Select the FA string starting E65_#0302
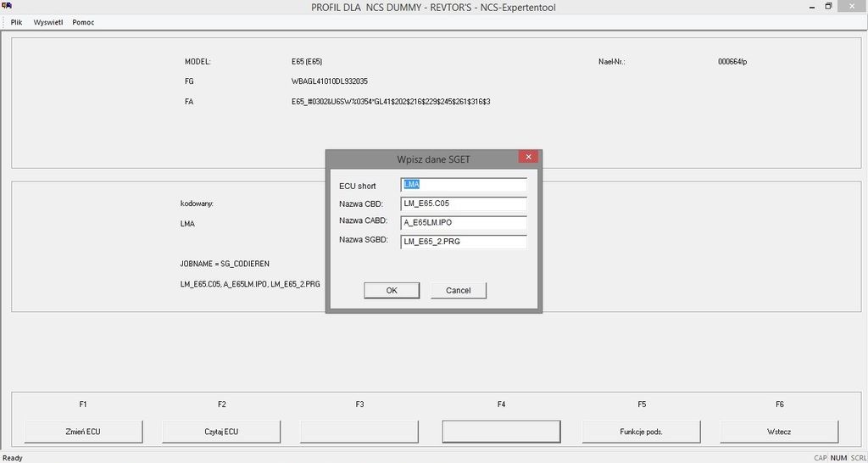This screenshot has width=868, height=463. 390,102
